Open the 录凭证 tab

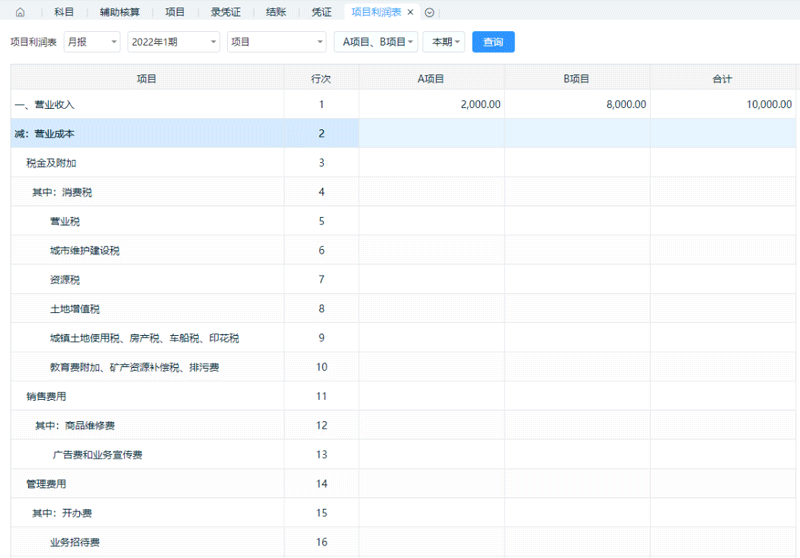click(x=226, y=12)
